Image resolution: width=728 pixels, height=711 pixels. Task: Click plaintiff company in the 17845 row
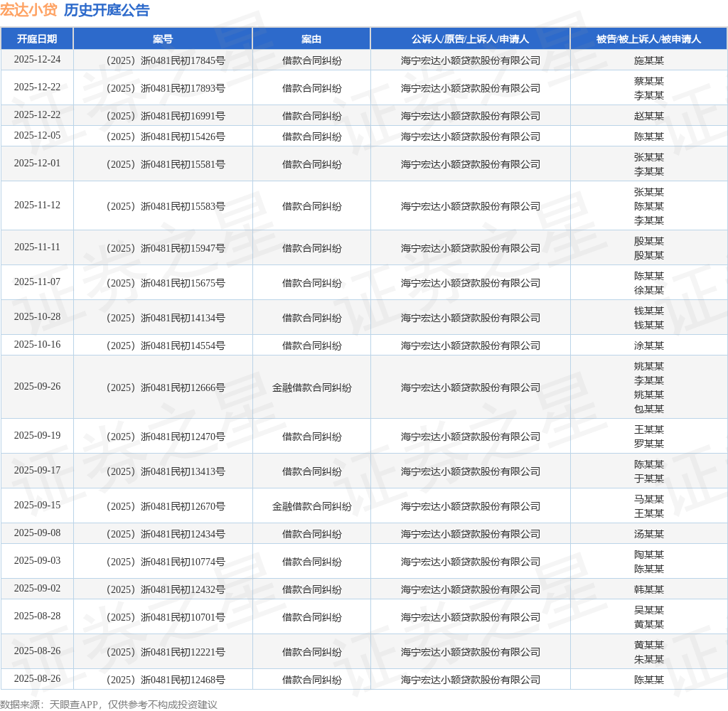click(471, 60)
